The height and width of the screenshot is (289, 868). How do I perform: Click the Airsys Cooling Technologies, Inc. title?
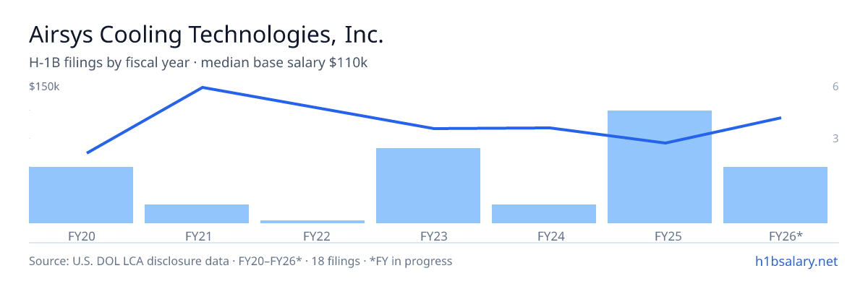coord(206,35)
